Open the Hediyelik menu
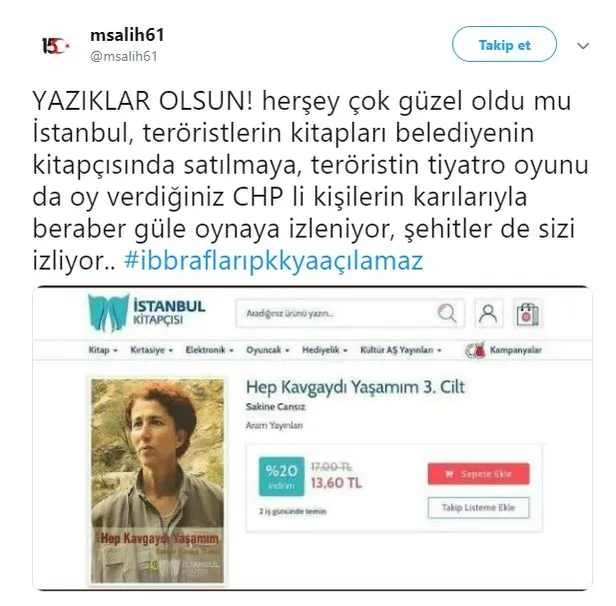This screenshot has width=616, height=606. click(x=324, y=350)
